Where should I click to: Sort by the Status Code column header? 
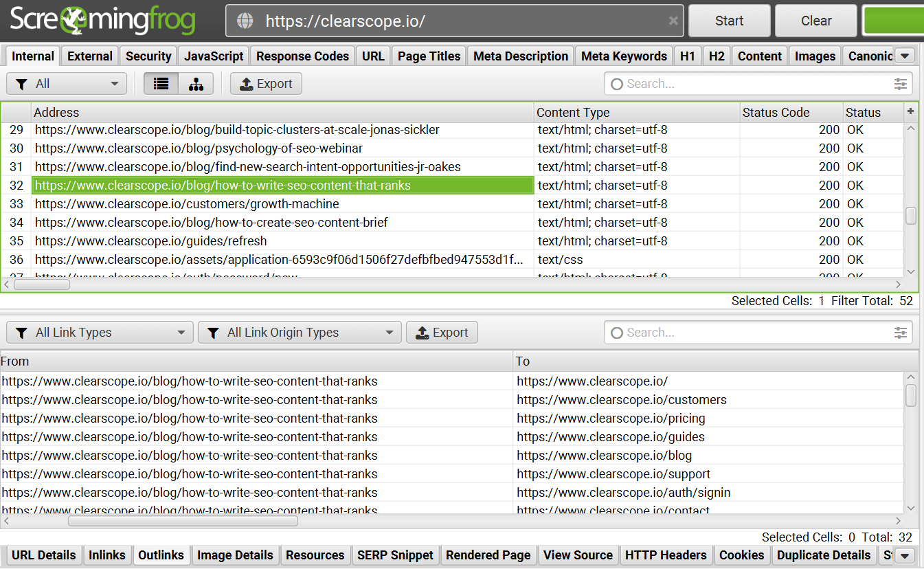click(791, 113)
